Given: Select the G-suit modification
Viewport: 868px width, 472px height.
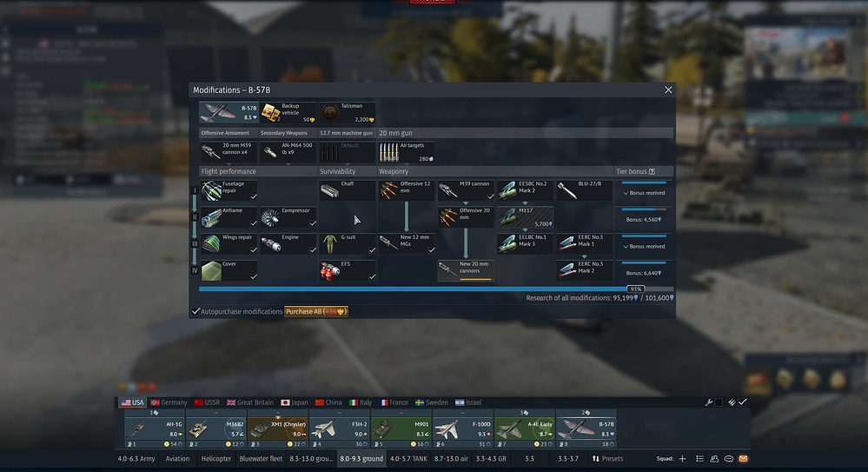Looking at the screenshot, I should tap(330, 243).
